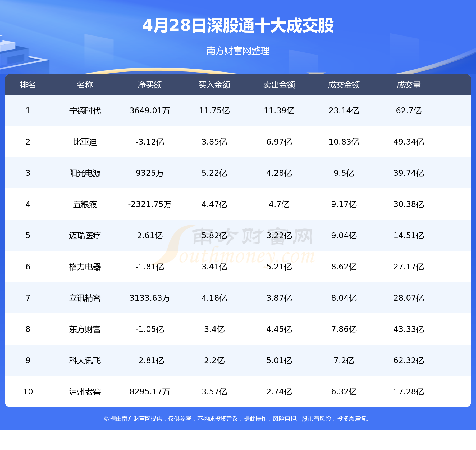Click turnover value 9.5亿
Screen dimensions: 476x450
click(344, 173)
